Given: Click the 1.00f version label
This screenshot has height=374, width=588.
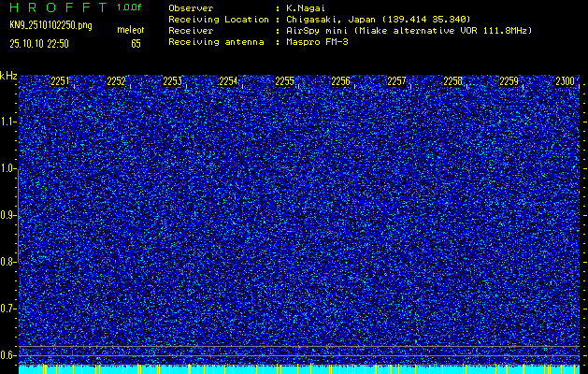Looking at the screenshot, I should point(130,7).
